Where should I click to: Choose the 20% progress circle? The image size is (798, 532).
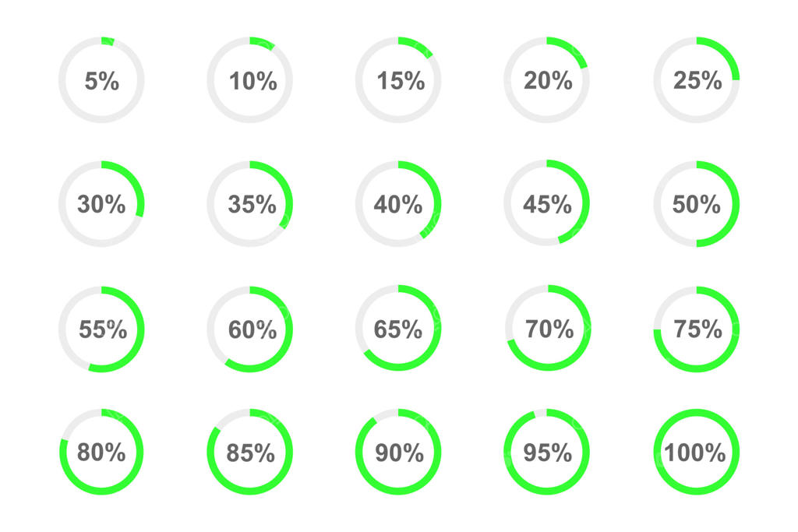coord(547,79)
